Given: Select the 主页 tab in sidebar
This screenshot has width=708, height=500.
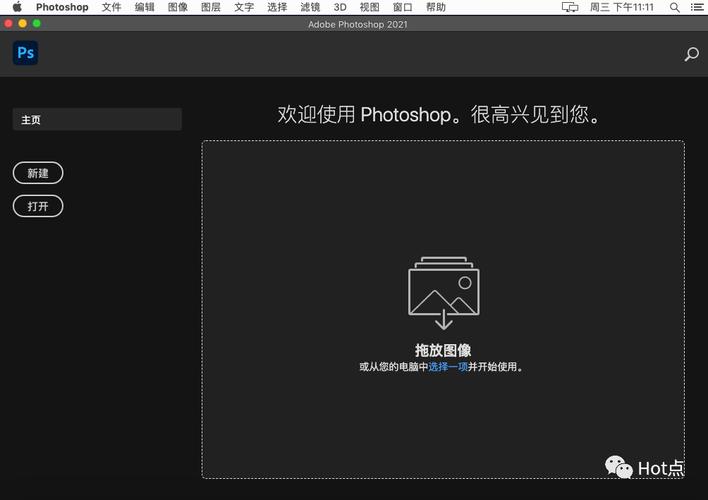Looking at the screenshot, I should pyautogui.click(x=97, y=119).
